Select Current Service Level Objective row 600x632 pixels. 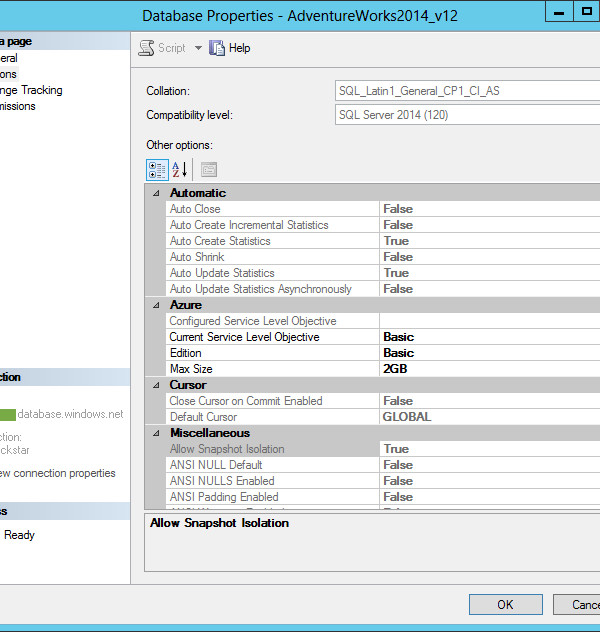[383, 337]
